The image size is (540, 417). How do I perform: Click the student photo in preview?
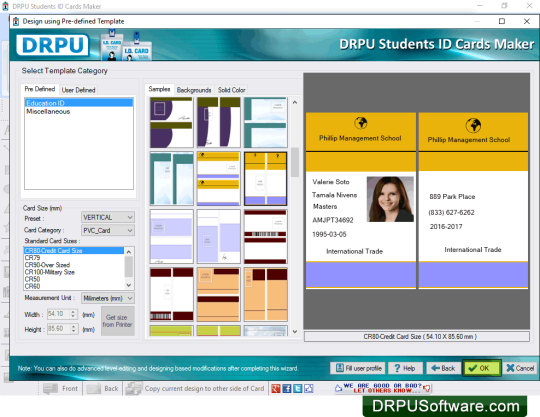coord(390,199)
